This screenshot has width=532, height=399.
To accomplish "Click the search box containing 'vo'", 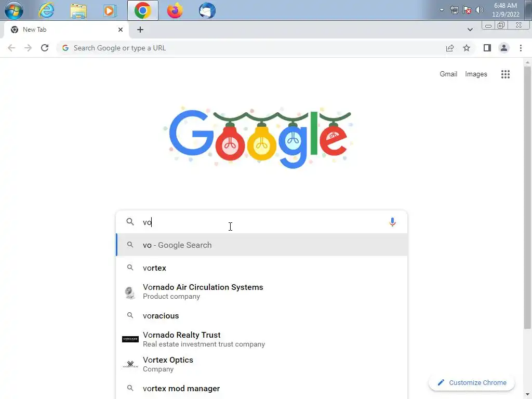I will [x=261, y=222].
